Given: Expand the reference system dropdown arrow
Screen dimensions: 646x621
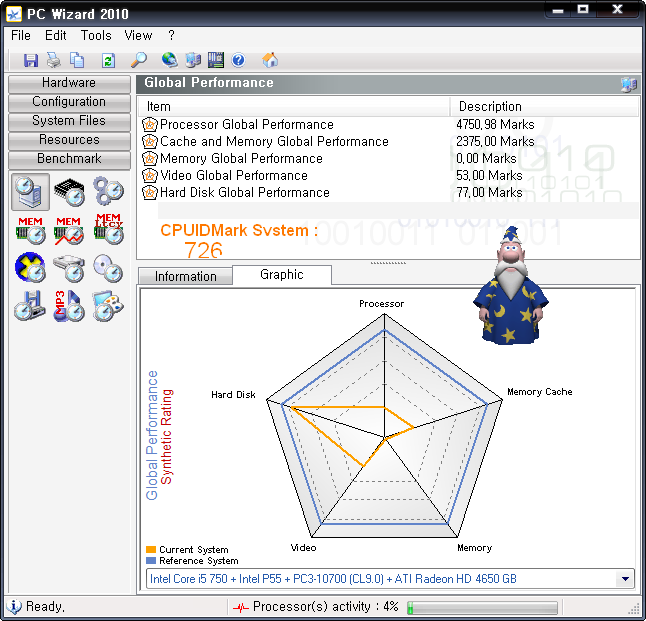Looking at the screenshot, I should pyautogui.click(x=625, y=579).
